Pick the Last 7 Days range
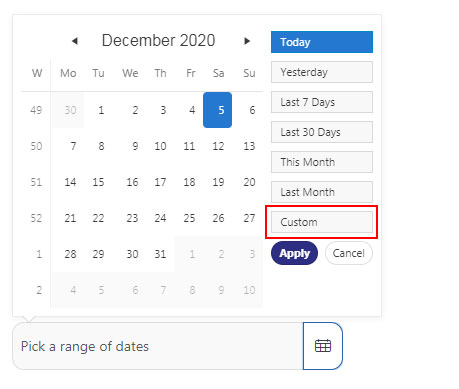459x389 pixels. pos(322,102)
